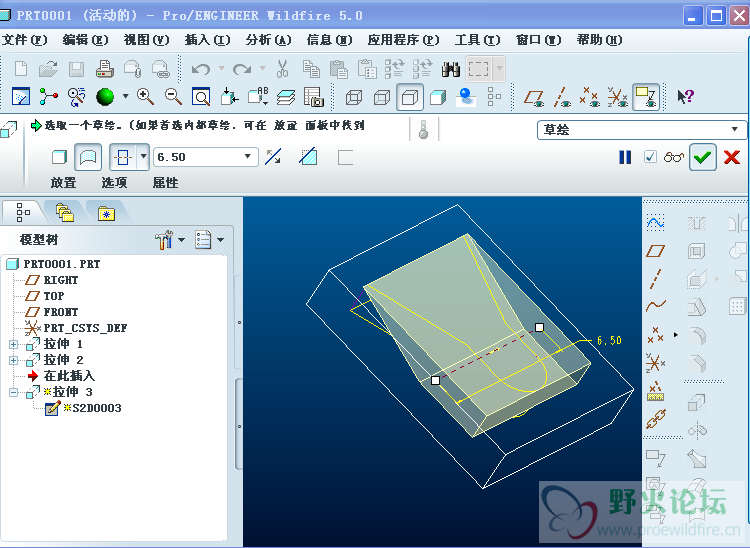The width and height of the screenshot is (750, 548).
Task: Open the depth value 6.50 dropdown
Action: (x=248, y=157)
